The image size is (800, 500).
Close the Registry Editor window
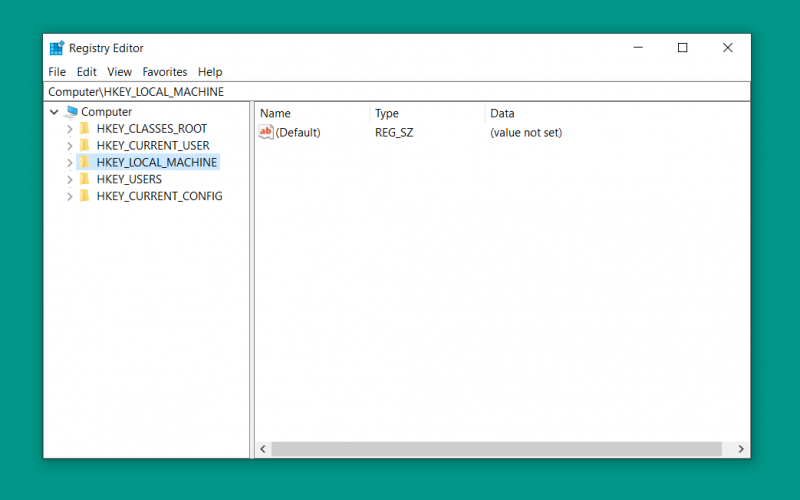coord(728,47)
